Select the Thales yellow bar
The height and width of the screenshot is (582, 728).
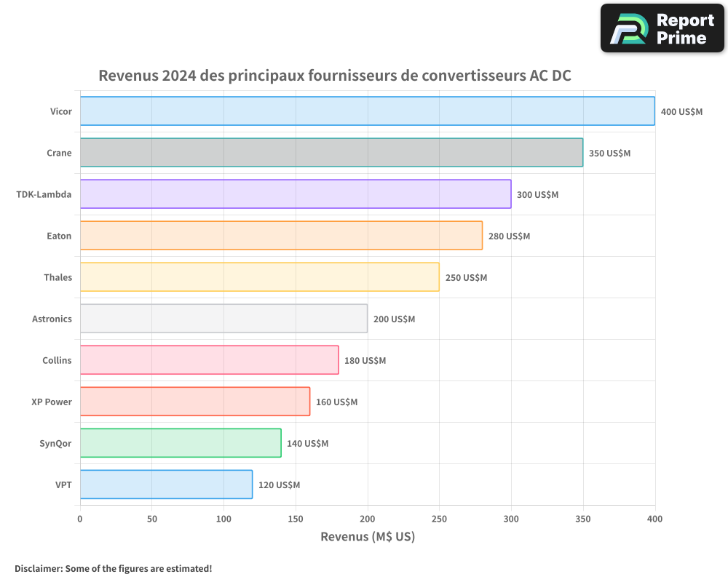coord(259,277)
